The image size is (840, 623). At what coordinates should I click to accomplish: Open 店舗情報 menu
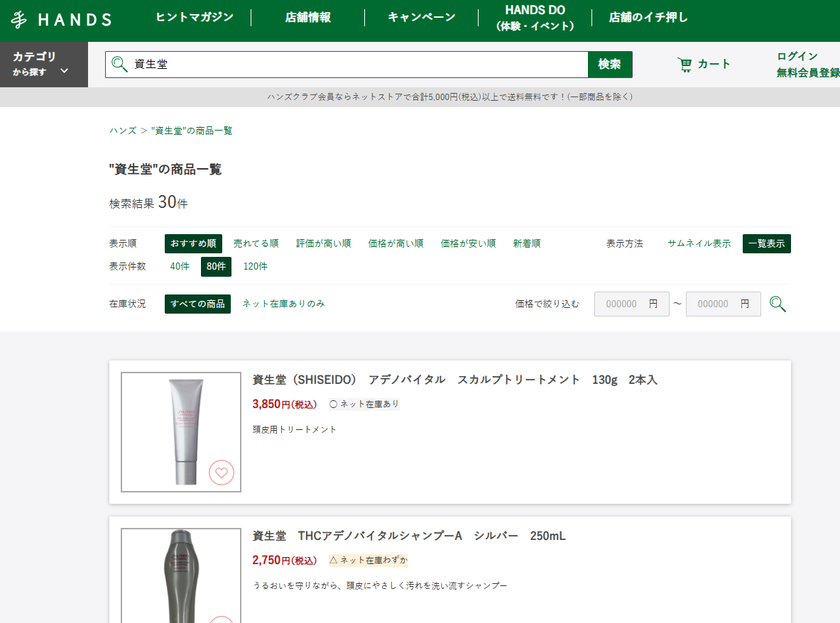click(308, 17)
